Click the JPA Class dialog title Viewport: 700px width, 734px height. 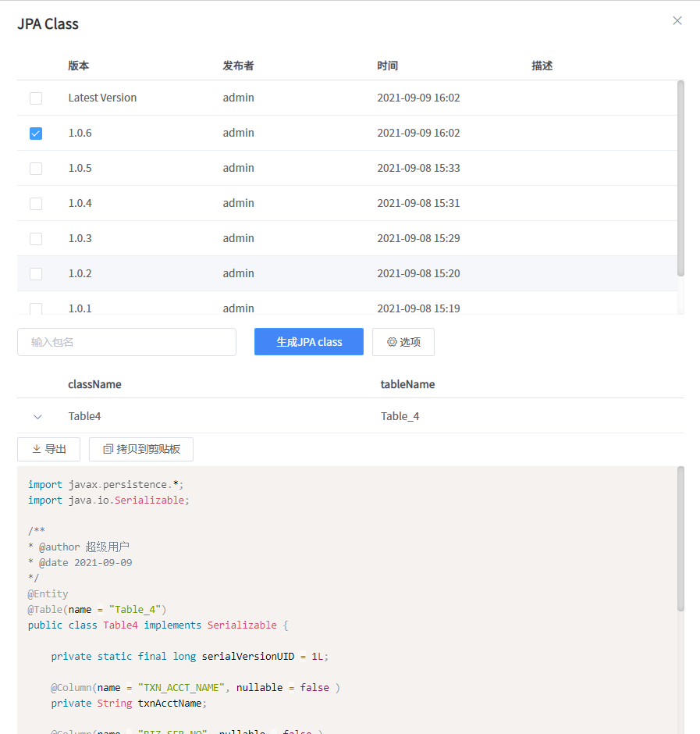(48, 24)
